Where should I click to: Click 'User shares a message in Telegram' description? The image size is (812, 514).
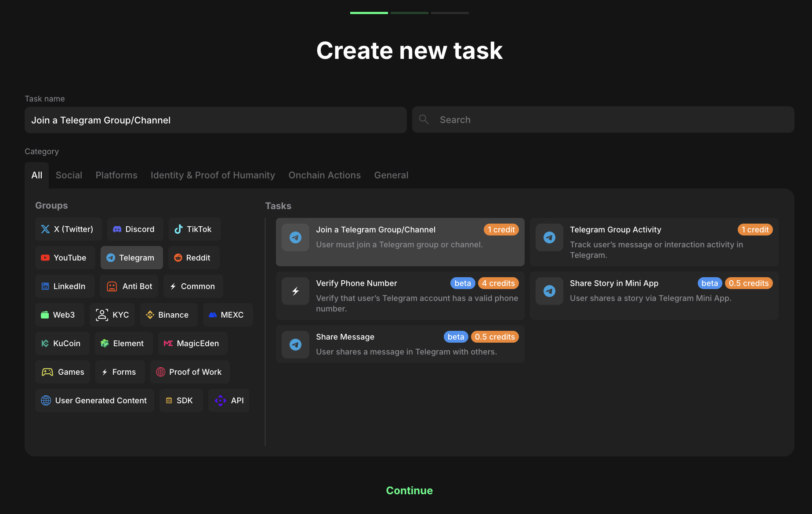[406, 352]
